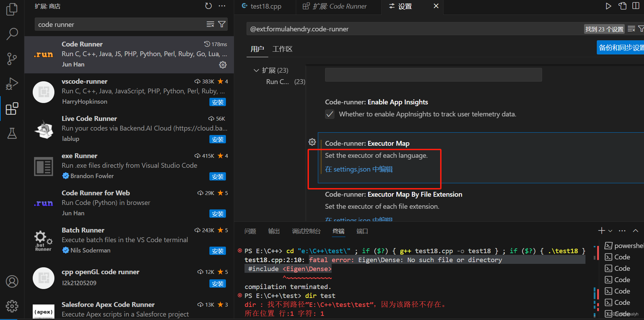Open the Manage gear on Code Runner extension
This screenshot has width=644, height=320.
223,64
